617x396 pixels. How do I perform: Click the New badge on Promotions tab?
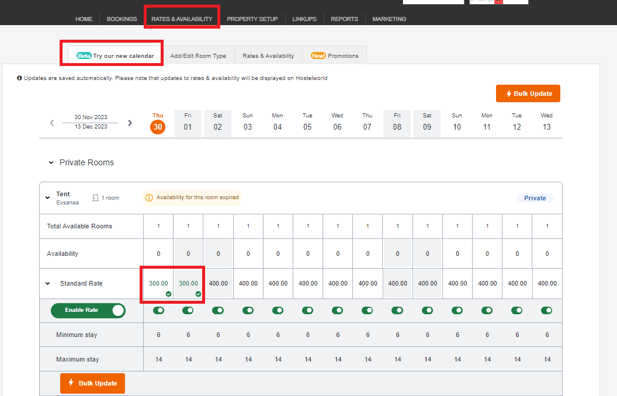[x=318, y=56]
